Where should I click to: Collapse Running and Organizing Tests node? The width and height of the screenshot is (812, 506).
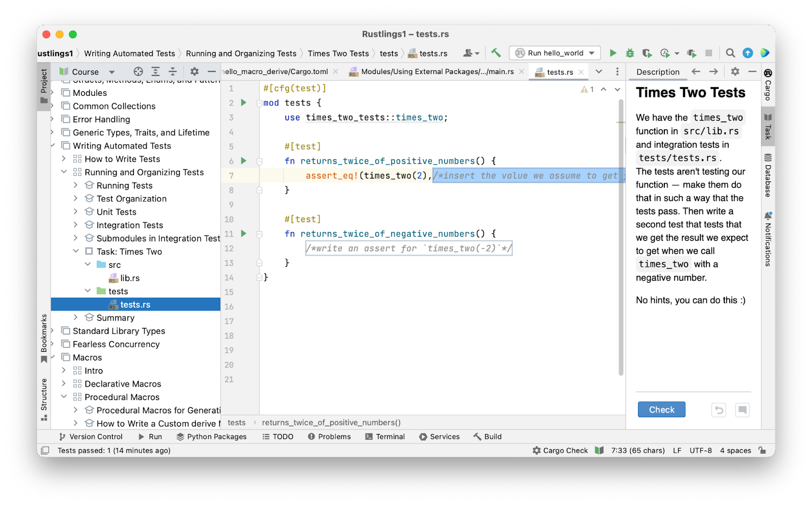coord(64,172)
